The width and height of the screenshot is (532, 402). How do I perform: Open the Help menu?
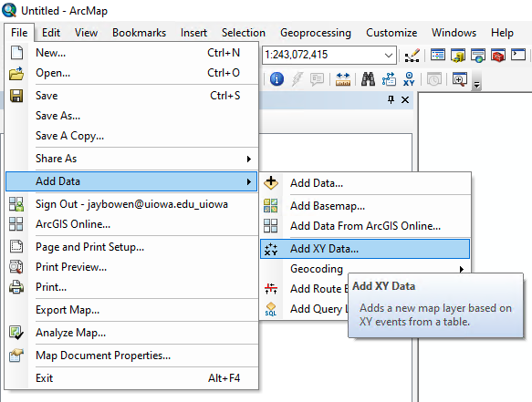[502, 33]
